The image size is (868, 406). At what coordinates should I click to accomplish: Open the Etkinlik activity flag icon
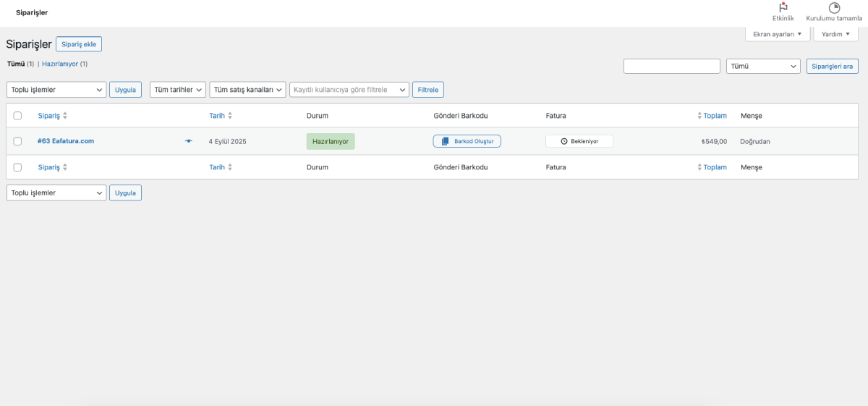pos(783,7)
